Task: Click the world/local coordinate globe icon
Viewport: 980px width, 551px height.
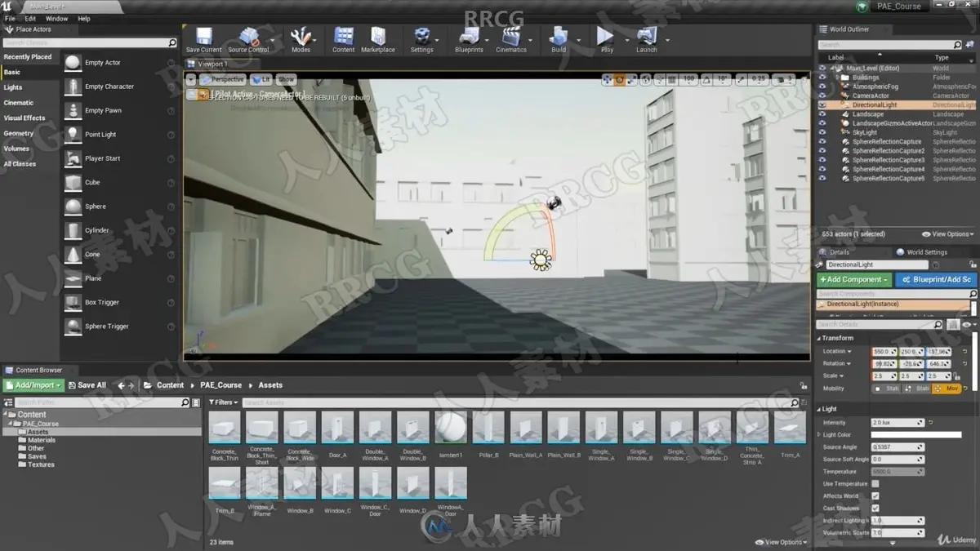Action: (x=647, y=79)
